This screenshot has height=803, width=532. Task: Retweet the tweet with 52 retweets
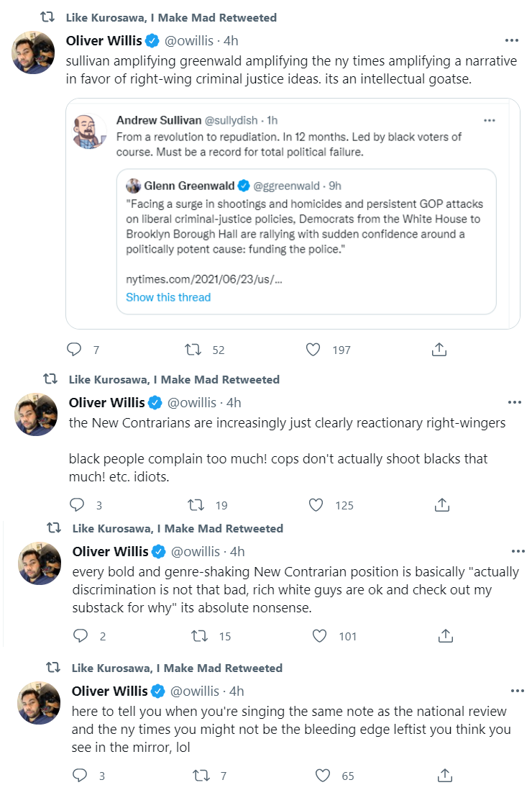193,350
